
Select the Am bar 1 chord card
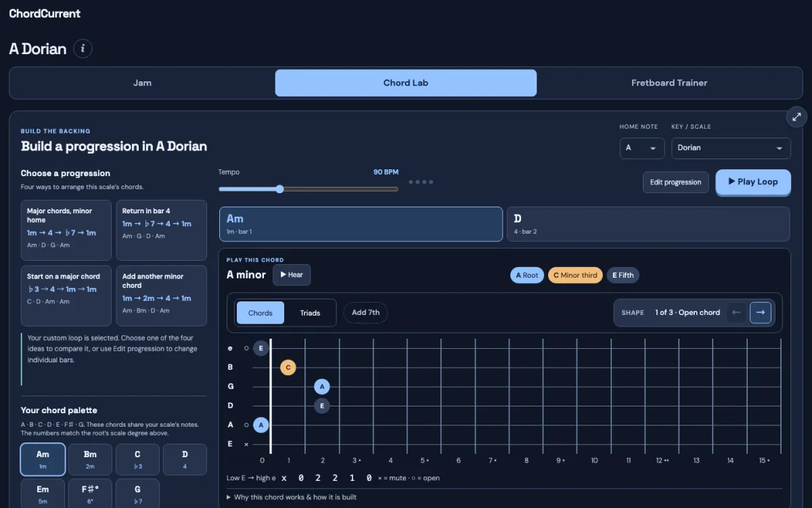coord(361,224)
